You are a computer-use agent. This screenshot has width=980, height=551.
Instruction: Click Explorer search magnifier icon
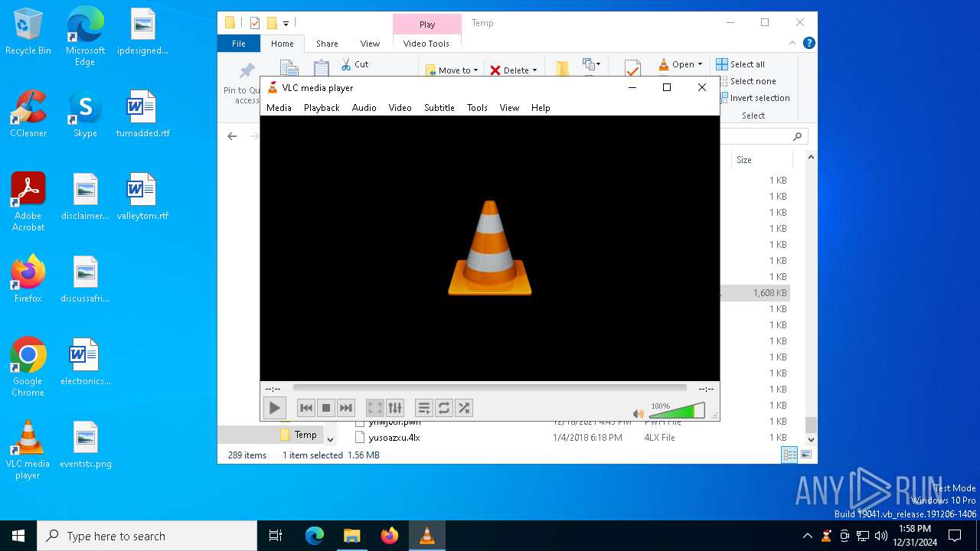point(797,136)
